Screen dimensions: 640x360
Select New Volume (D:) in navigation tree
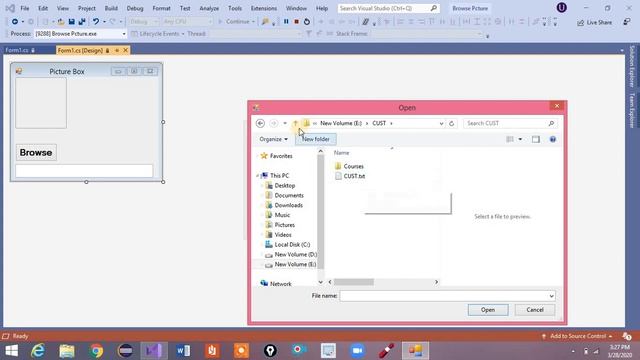[291, 254]
